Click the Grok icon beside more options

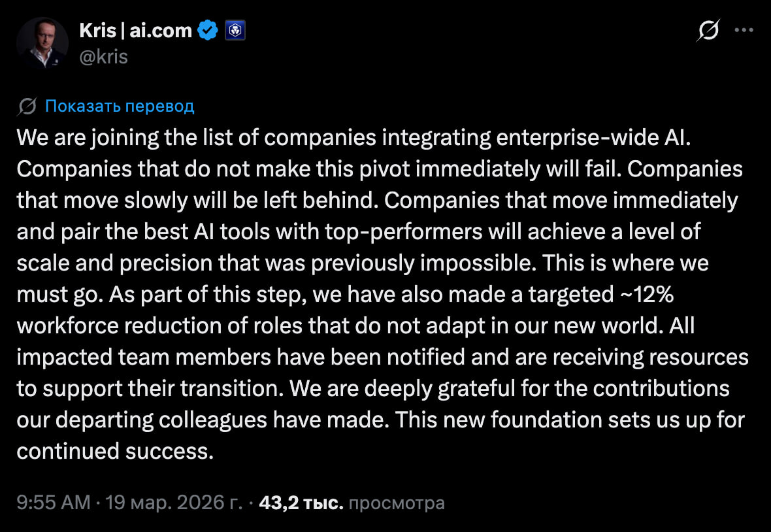[x=708, y=30]
